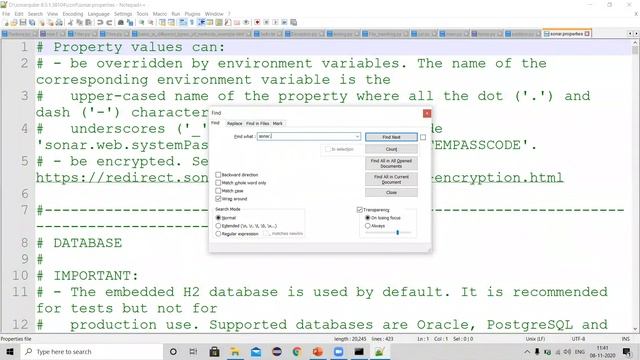Screen dimensions: 640x360
Task: Click the Record Macro red dot icon
Action: click(x=257, y=22)
